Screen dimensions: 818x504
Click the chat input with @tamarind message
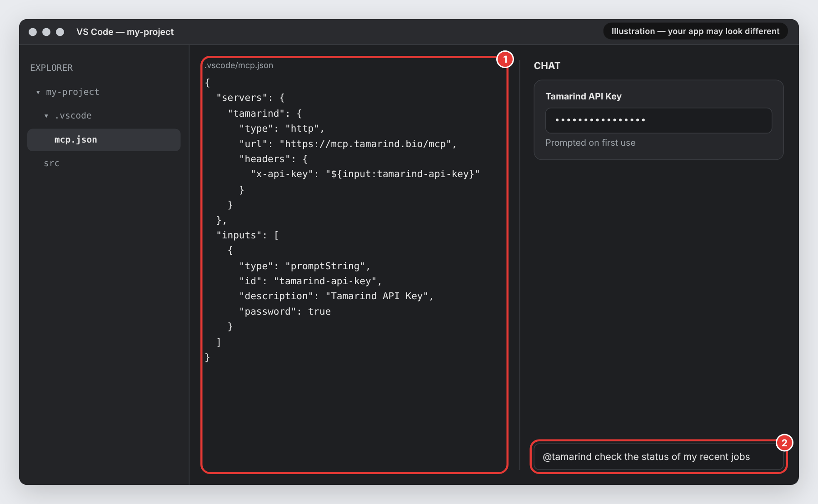[658, 457]
